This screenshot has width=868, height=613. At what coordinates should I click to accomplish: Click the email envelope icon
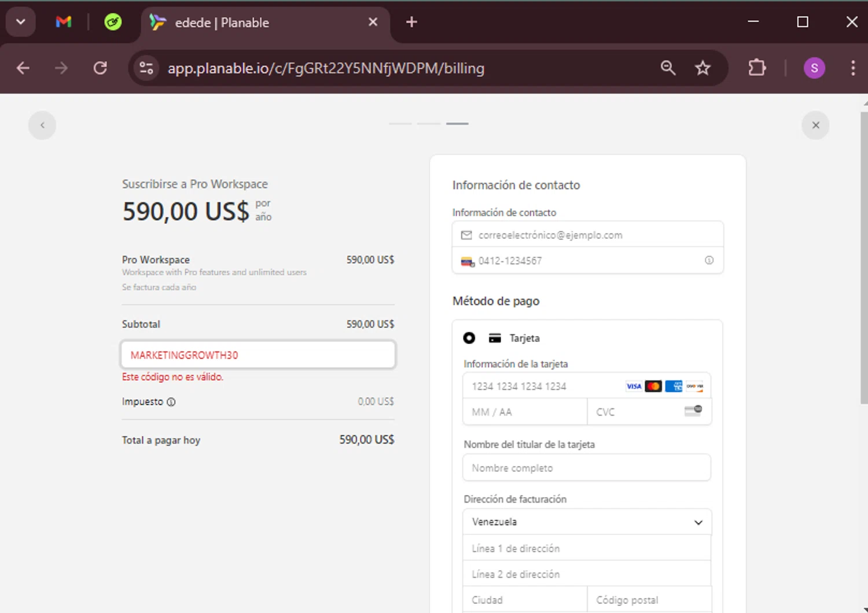(466, 235)
